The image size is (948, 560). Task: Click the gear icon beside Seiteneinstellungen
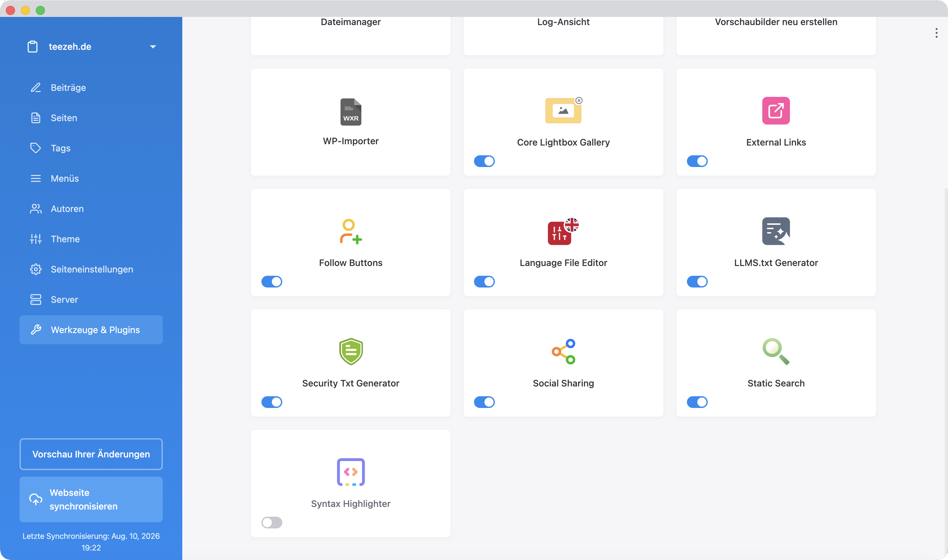pyautogui.click(x=35, y=269)
